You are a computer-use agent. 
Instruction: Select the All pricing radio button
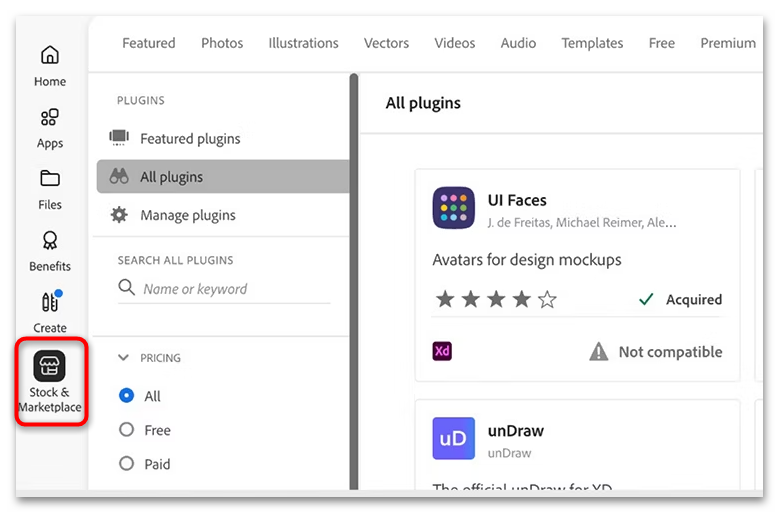[x=127, y=395]
